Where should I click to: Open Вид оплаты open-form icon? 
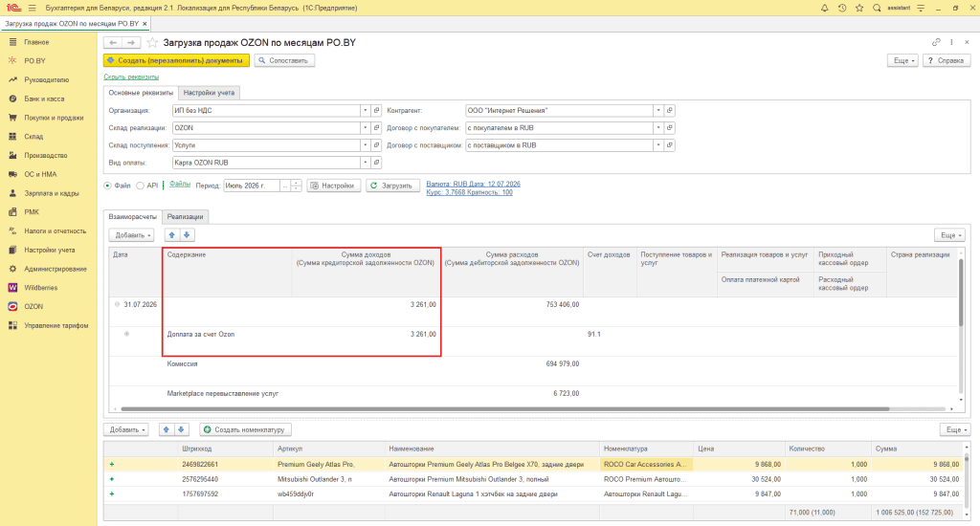pos(376,163)
